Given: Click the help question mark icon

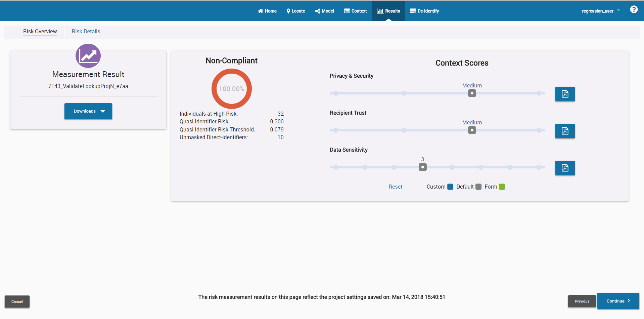Looking at the screenshot, I should [634, 9].
